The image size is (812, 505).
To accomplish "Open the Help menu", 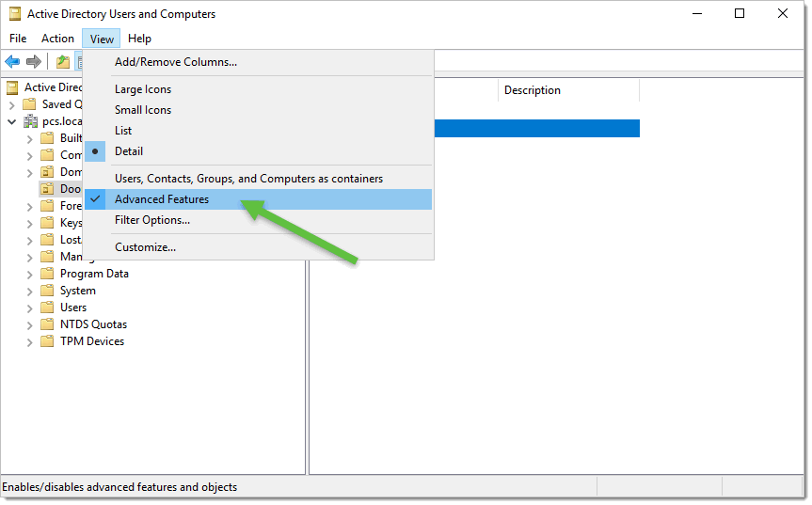I will [139, 39].
